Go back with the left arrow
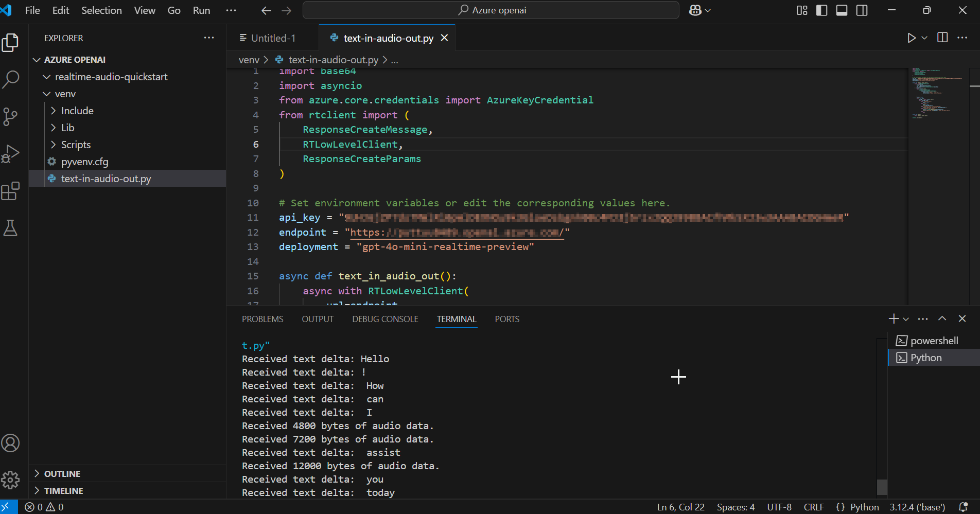Image resolution: width=980 pixels, height=514 pixels. 266,10
